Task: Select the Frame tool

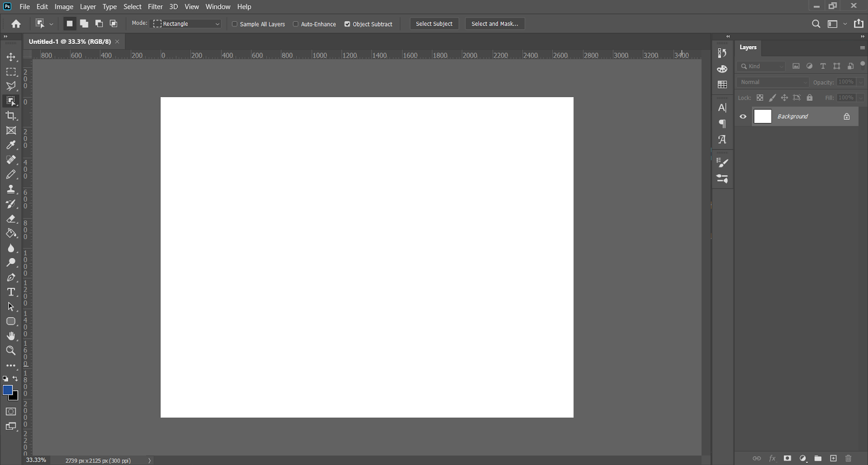Action: [x=11, y=131]
